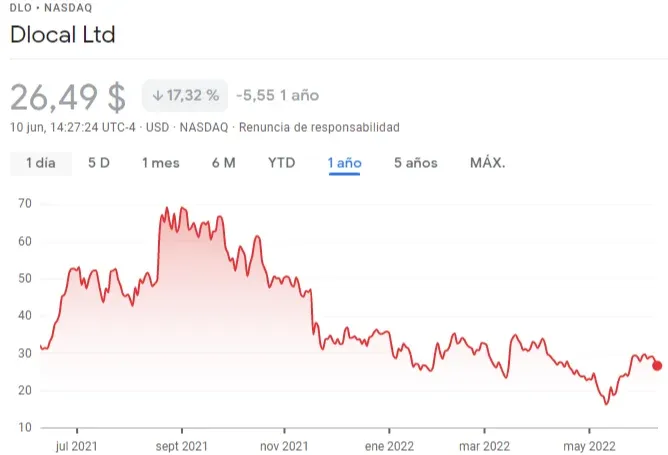Switch to the 1 día range tab
This screenshot has height=455, width=668.
pos(41,163)
